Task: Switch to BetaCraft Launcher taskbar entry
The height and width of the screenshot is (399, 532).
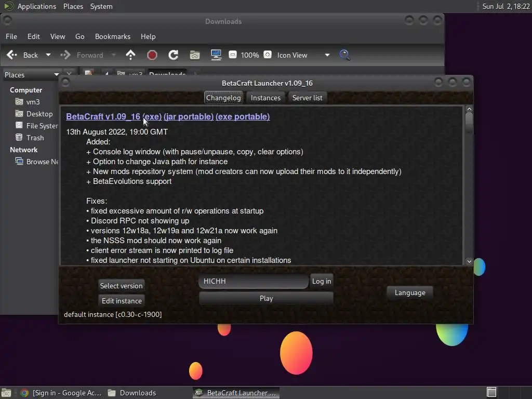Action: (236, 393)
